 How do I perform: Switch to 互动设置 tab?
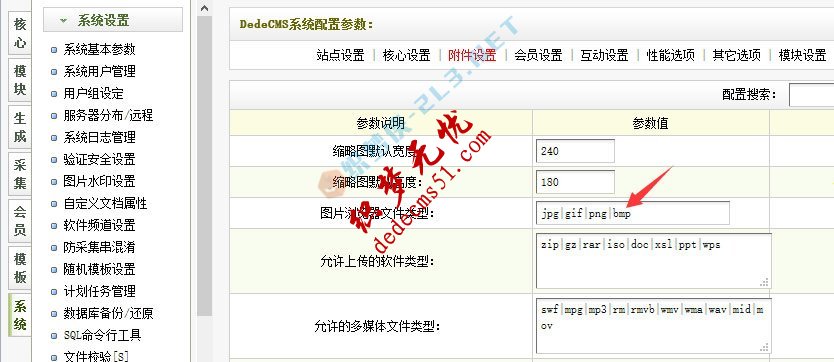pos(604,55)
